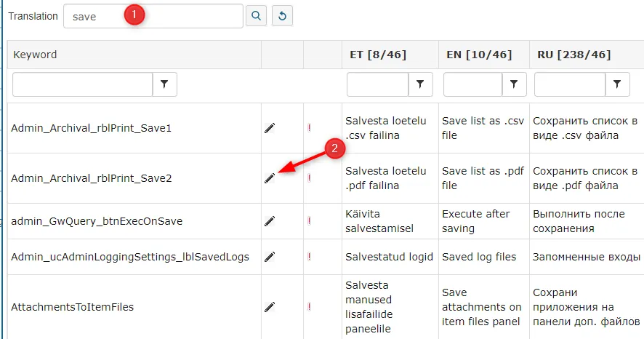Select keyword Admin_Archival_rblPrint_Save2
This screenshot has width=644, height=339.
click(91, 178)
